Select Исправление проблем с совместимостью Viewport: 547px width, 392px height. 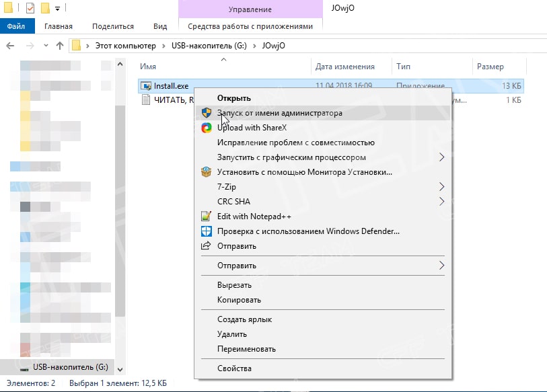pyautogui.click(x=323, y=143)
